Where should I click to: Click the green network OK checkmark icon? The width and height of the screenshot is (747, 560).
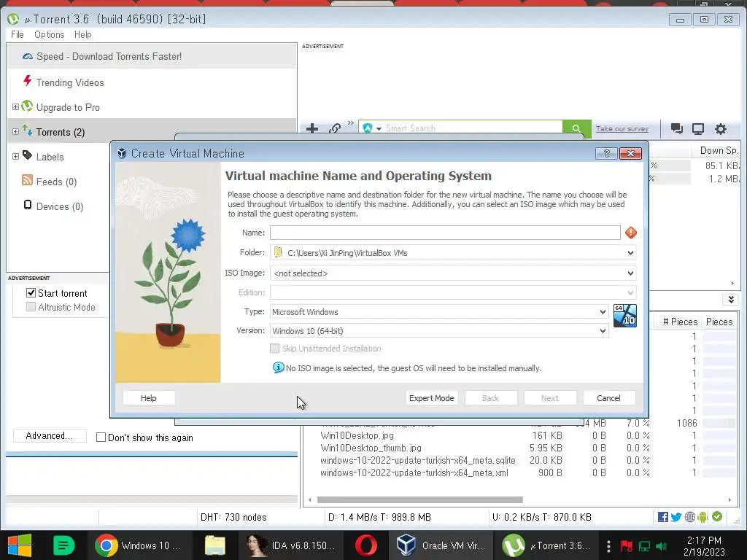[x=717, y=516]
